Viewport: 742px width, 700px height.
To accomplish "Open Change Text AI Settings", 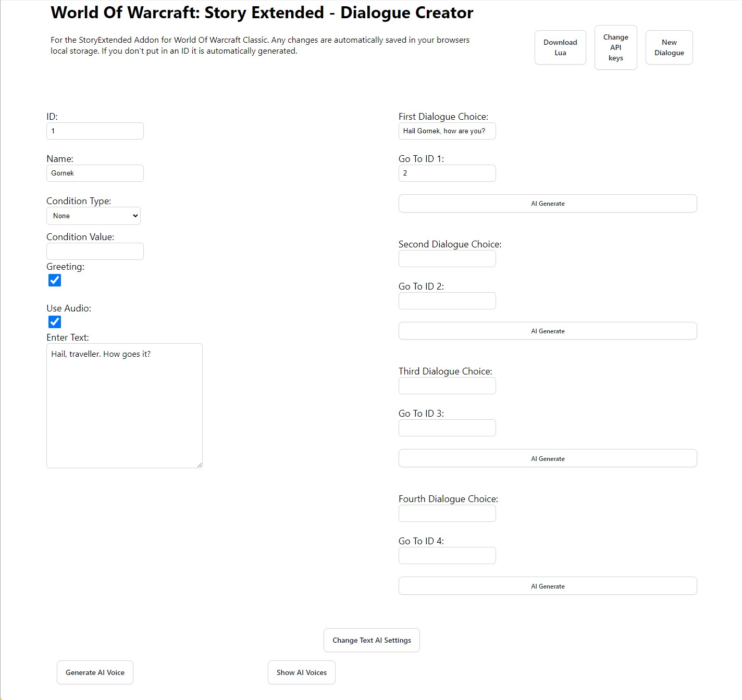I will [372, 640].
